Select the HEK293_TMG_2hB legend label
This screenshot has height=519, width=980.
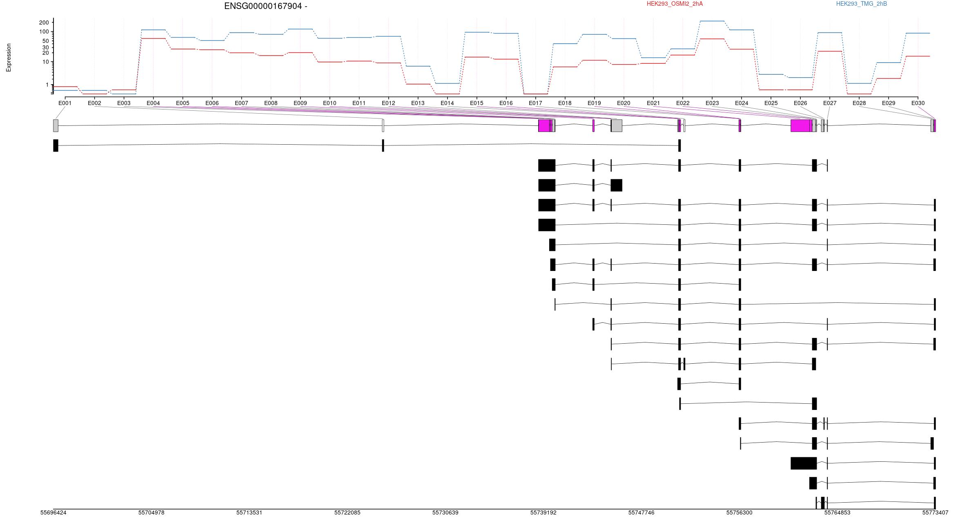[861, 4]
